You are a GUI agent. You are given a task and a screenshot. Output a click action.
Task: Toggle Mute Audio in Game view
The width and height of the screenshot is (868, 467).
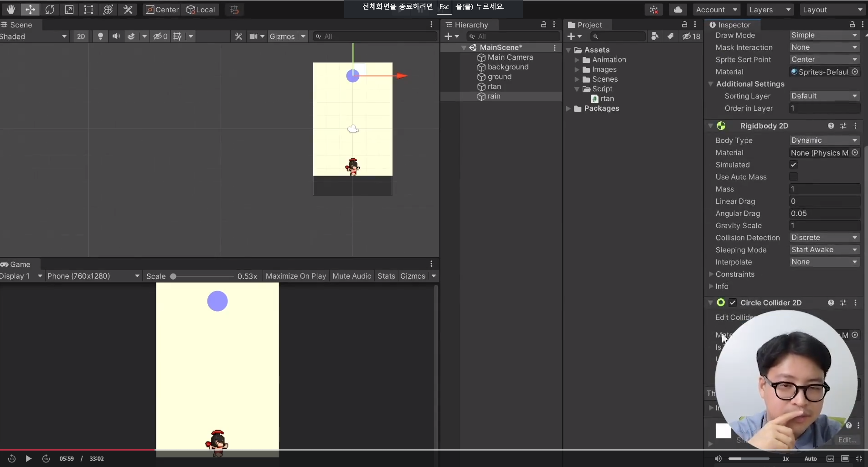352,276
